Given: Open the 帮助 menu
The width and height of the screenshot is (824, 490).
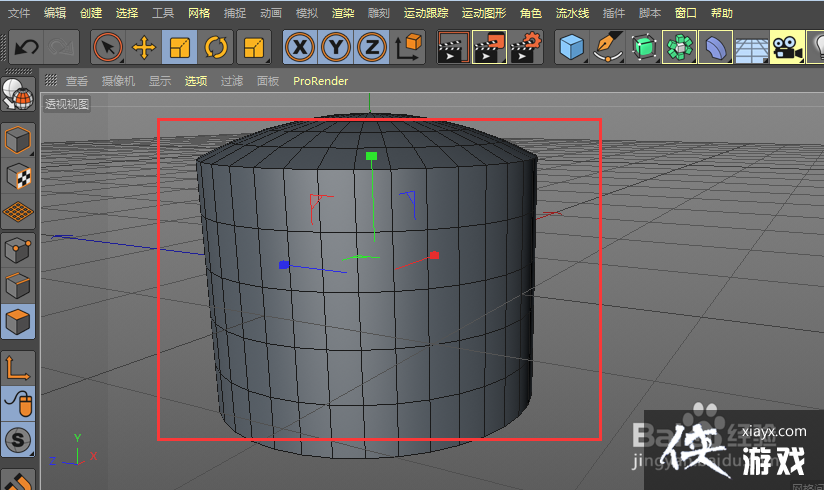Looking at the screenshot, I should point(722,13).
